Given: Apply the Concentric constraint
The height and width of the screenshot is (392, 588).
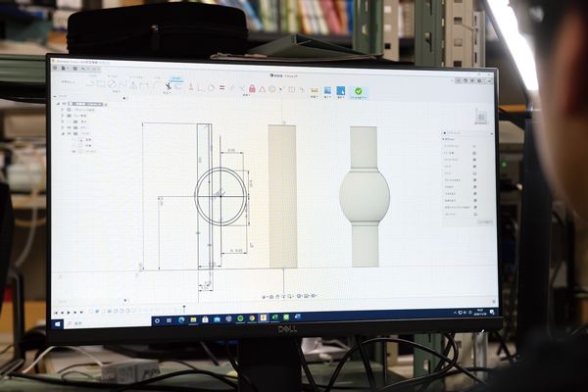Looking at the screenshot, I should [271, 89].
